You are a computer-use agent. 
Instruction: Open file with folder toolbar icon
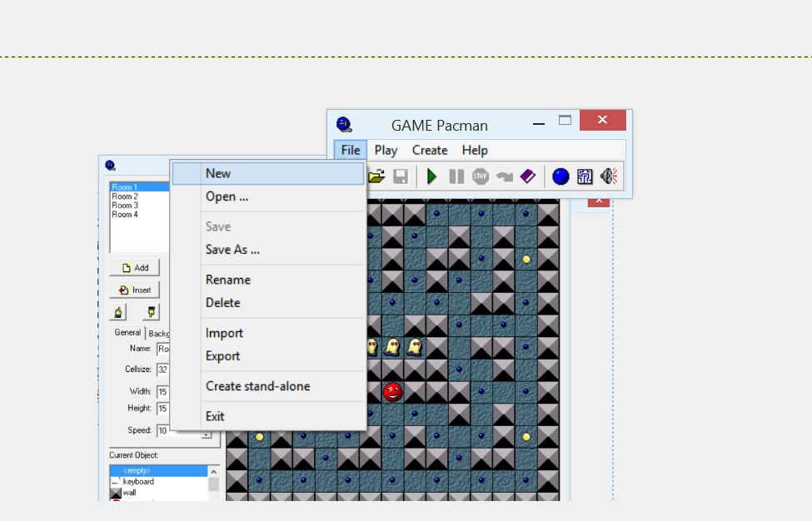[x=376, y=176]
